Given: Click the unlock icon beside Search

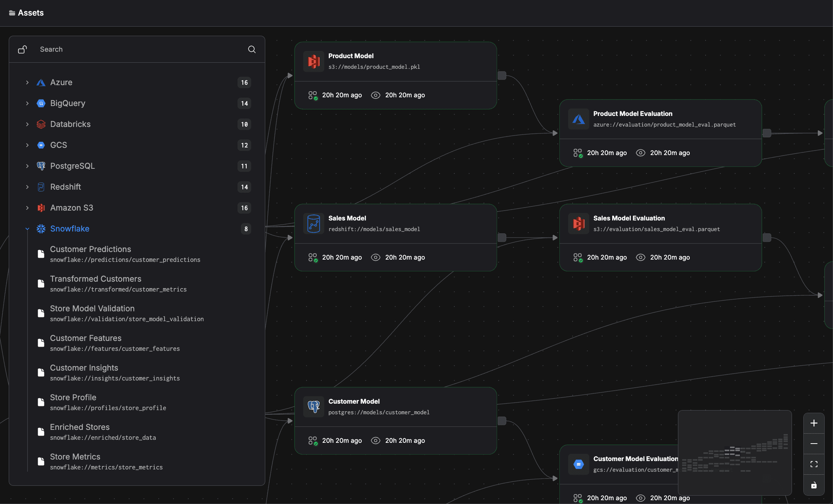Looking at the screenshot, I should tap(22, 49).
